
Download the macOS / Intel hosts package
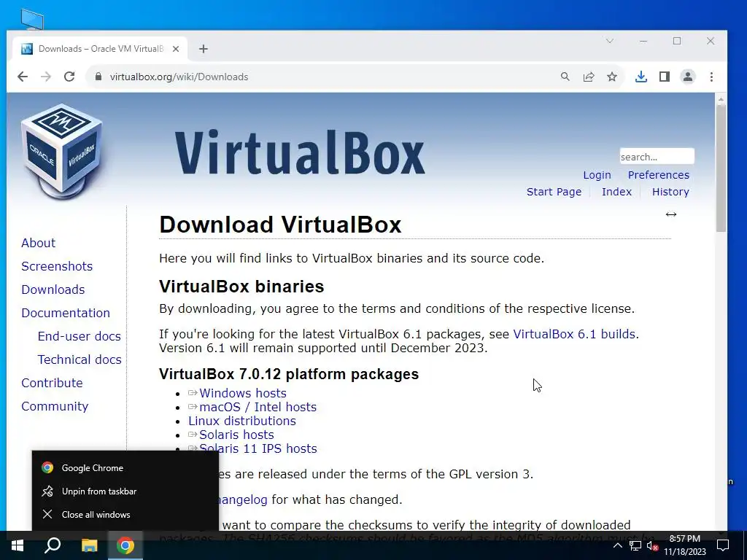tap(258, 407)
